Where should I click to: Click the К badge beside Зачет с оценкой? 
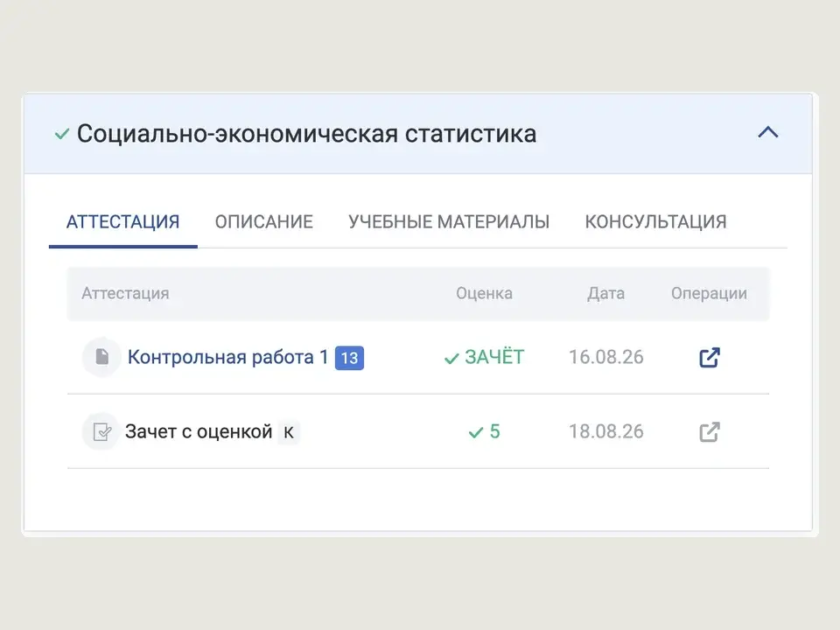(289, 431)
